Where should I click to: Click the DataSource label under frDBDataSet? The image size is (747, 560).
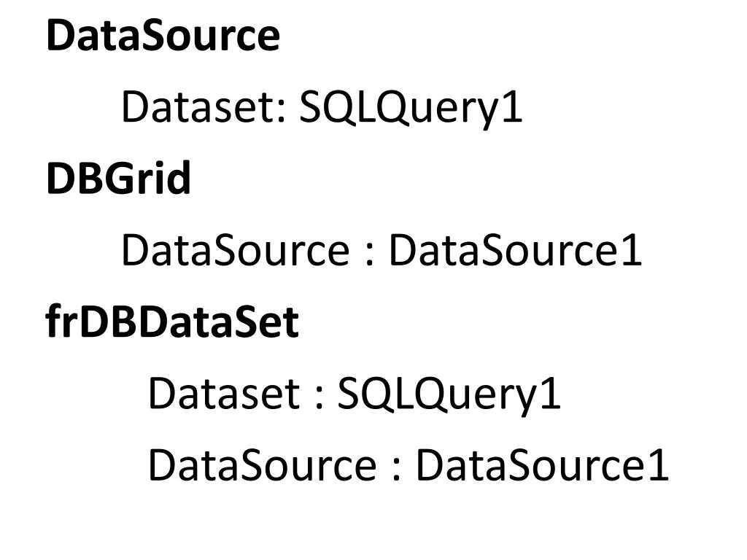pos(263,464)
